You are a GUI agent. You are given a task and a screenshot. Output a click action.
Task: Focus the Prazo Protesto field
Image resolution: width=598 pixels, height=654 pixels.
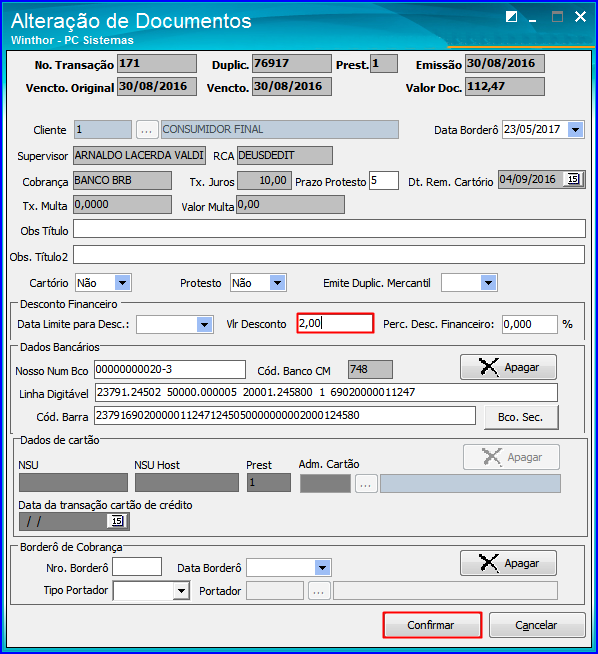384,180
